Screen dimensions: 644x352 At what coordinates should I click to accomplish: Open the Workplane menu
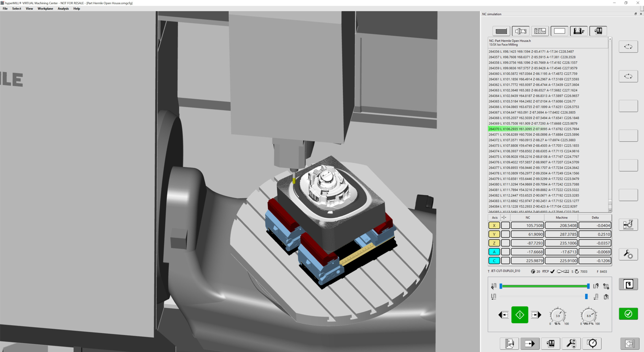pyautogui.click(x=45, y=8)
